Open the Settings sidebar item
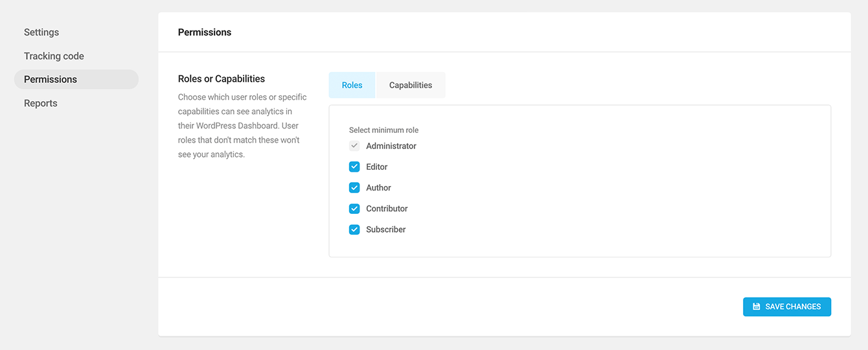The image size is (868, 350). tap(41, 32)
